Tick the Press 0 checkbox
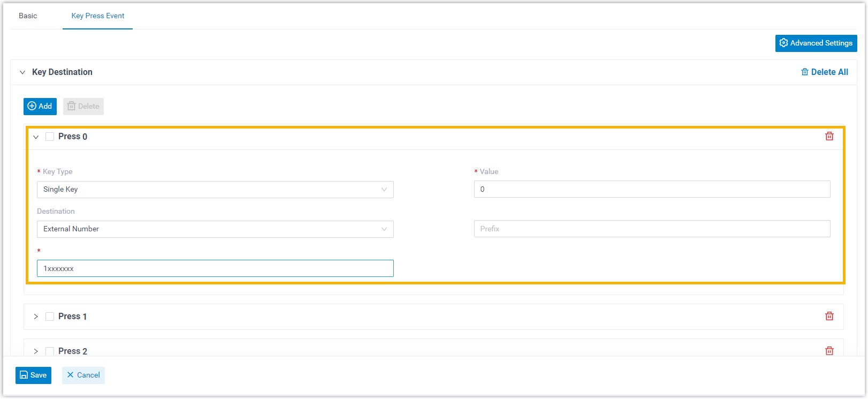Screen dimensions: 868x399 (50, 137)
